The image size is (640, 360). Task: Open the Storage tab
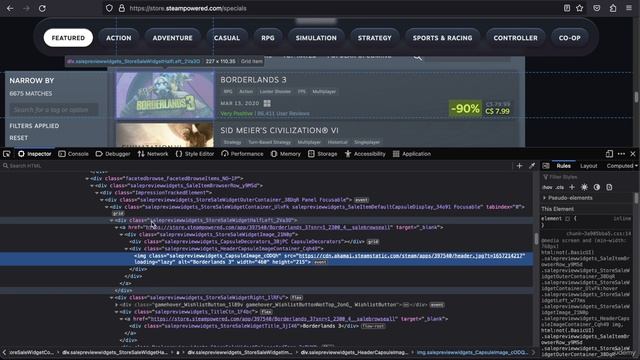click(x=322, y=154)
